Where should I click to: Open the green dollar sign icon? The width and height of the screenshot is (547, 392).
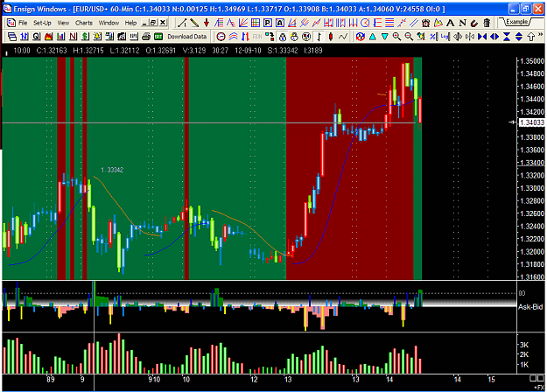point(85,37)
